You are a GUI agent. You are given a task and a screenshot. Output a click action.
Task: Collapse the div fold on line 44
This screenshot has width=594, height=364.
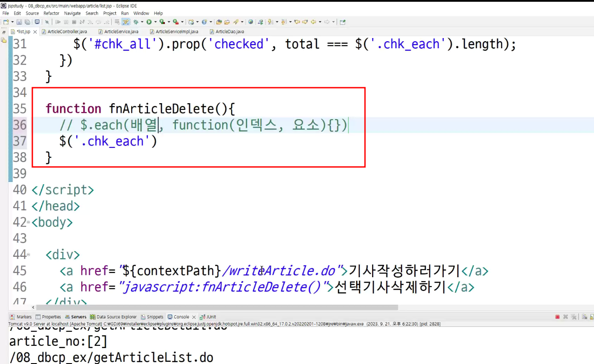coord(29,255)
